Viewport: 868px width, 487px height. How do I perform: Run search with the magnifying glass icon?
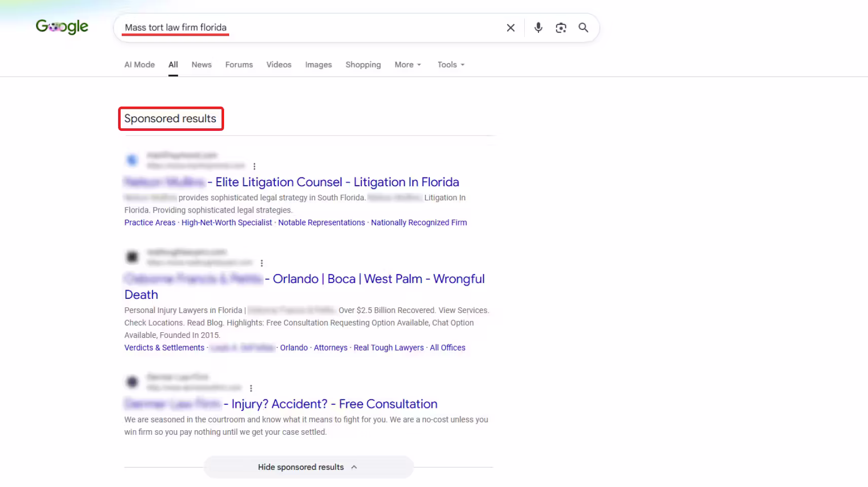(584, 28)
